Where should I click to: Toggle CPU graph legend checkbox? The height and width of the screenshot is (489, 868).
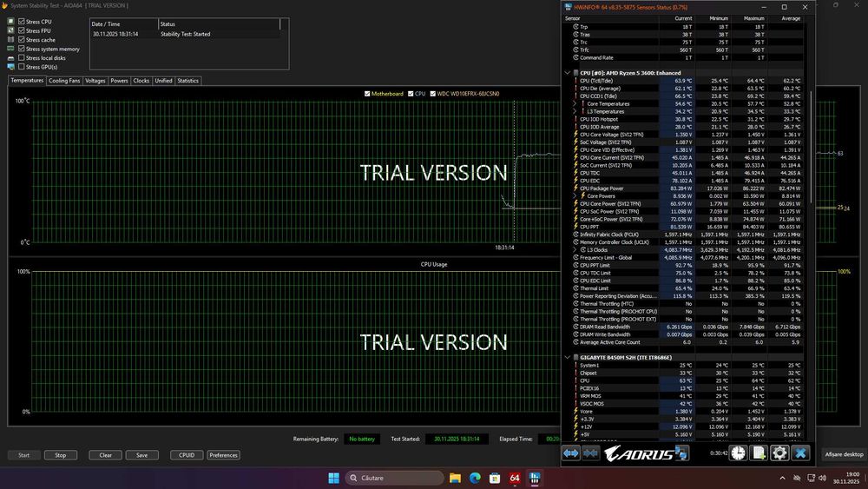click(411, 94)
